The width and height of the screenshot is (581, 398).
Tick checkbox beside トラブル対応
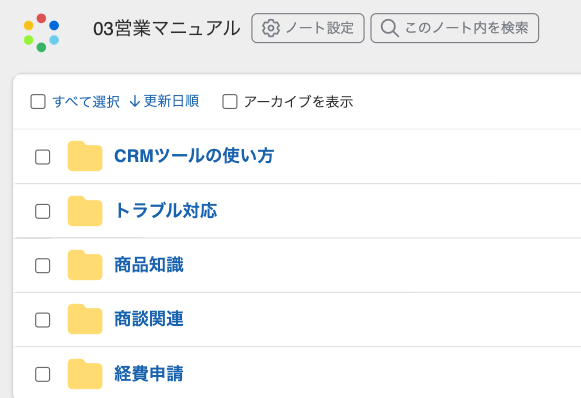click(43, 212)
